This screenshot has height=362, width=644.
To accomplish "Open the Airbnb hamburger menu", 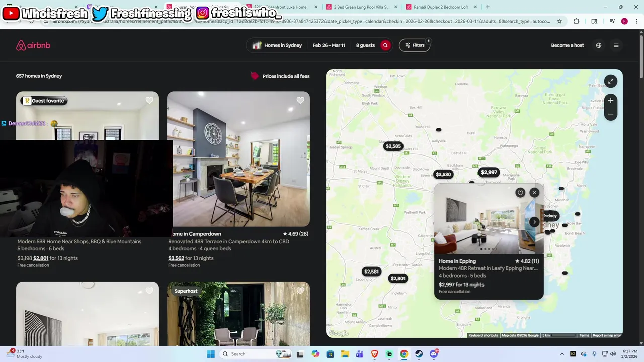I will click(616, 45).
